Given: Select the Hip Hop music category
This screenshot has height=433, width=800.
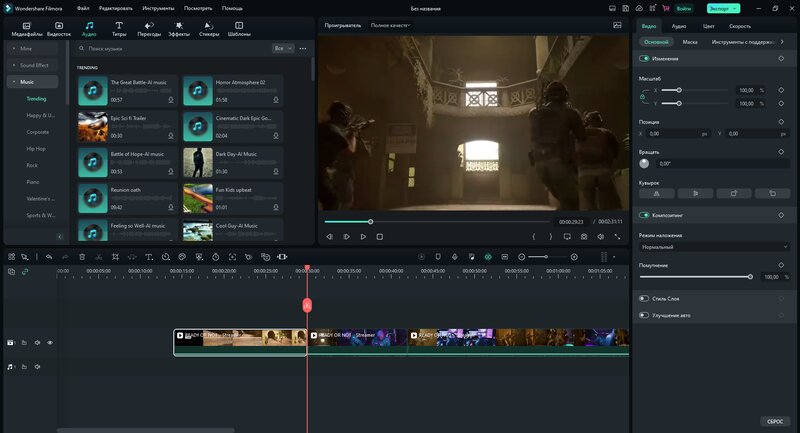Looking at the screenshot, I should pyautogui.click(x=36, y=148).
